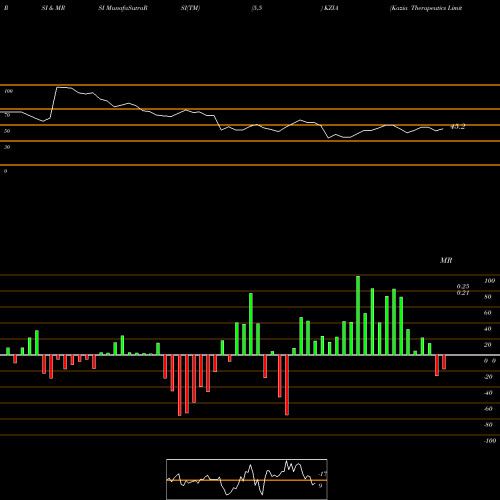Viewport: 500px width, 500px height.
Task: Click the -20 label on MR axis
Action: (488, 377)
